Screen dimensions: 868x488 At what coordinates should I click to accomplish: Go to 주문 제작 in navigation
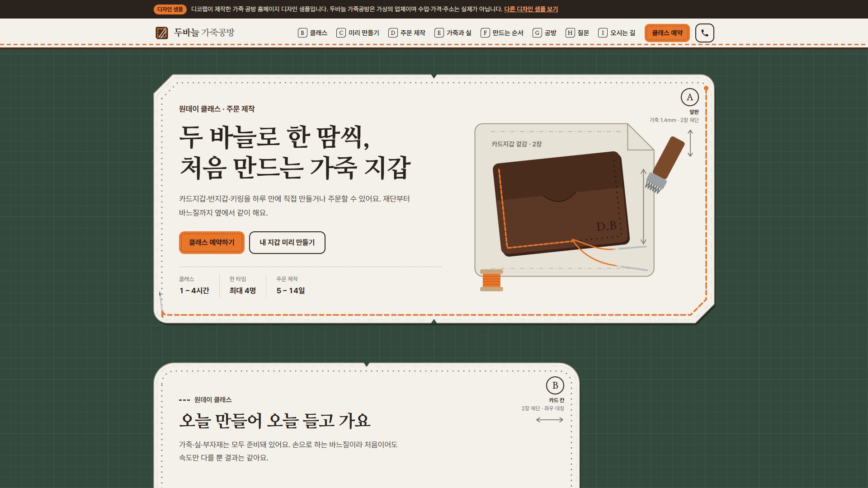coord(407,33)
